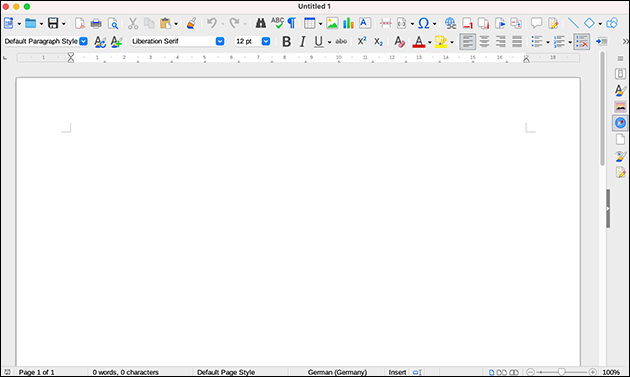Image resolution: width=630 pixels, height=377 pixels.
Task: Click Clear Direct Formatting icon
Action: (x=399, y=41)
